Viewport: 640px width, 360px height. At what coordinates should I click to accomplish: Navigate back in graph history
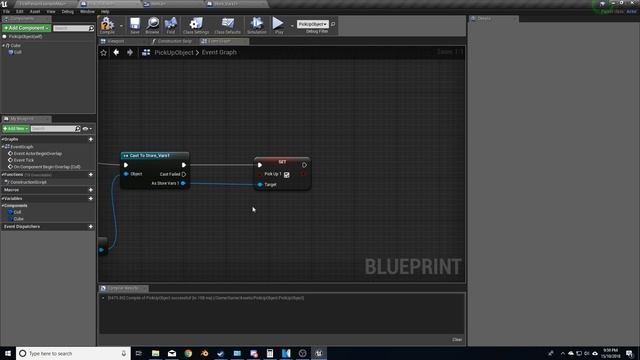(x=116, y=52)
